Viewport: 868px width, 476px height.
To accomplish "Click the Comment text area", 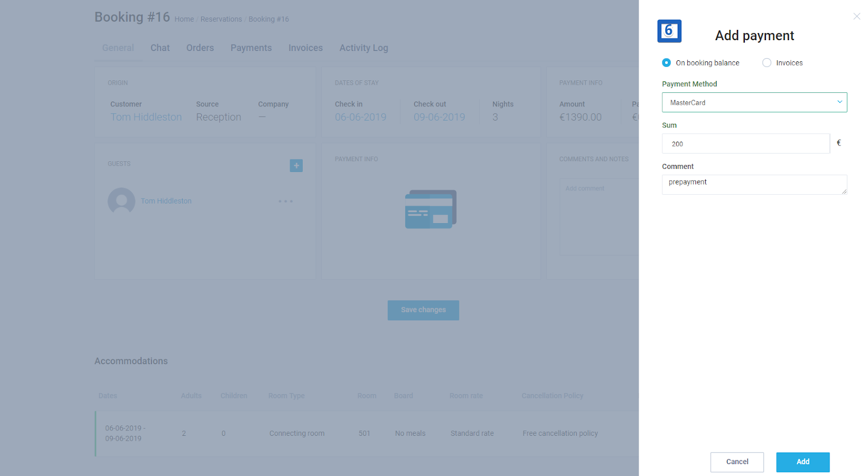I will [x=754, y=185].
